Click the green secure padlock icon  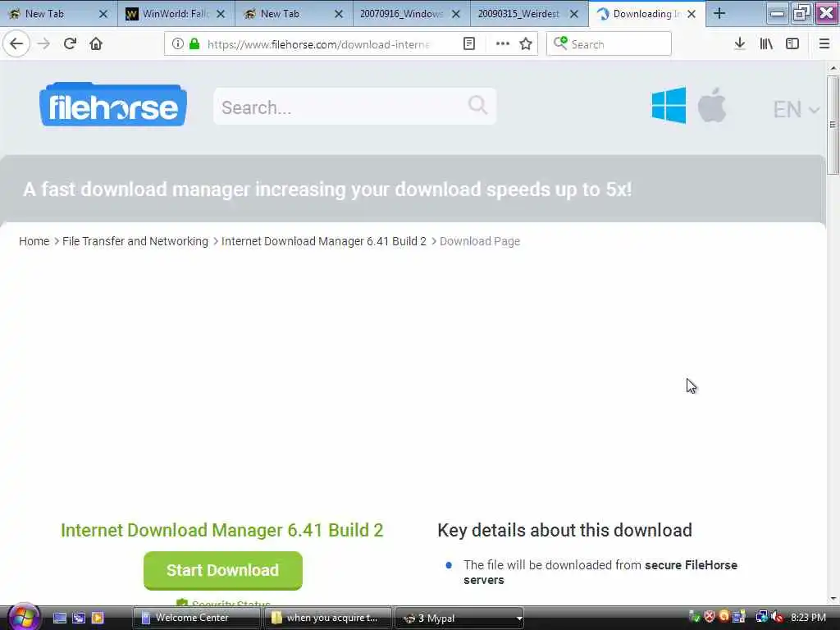[194, 44]
